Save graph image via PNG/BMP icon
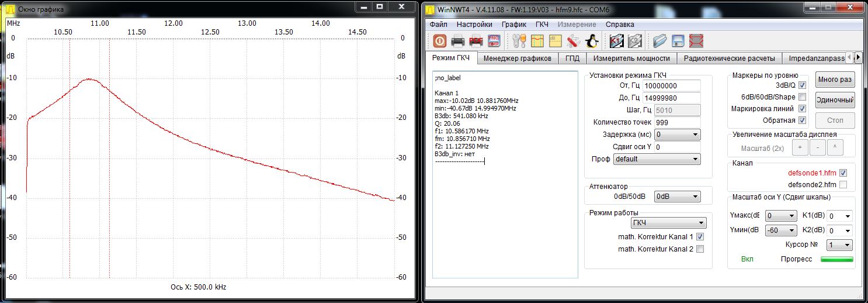The image size is (868, 303). [x=494, y=41]
